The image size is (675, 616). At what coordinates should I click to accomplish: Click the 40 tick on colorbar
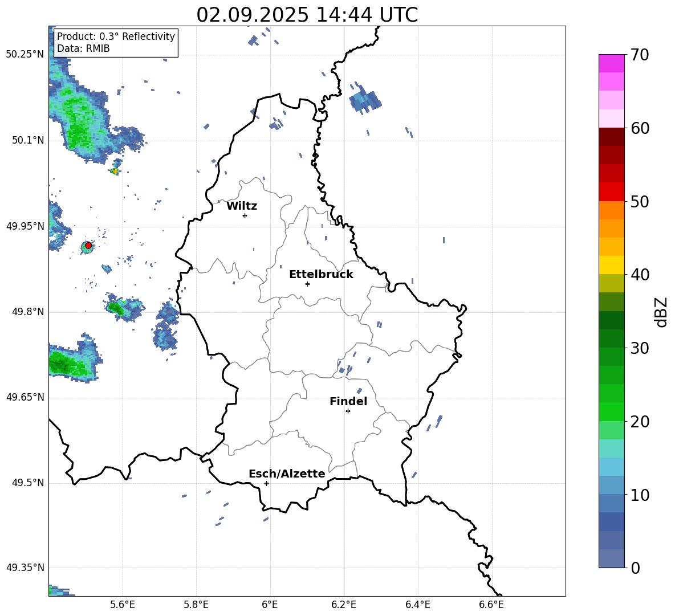[640, 275]
